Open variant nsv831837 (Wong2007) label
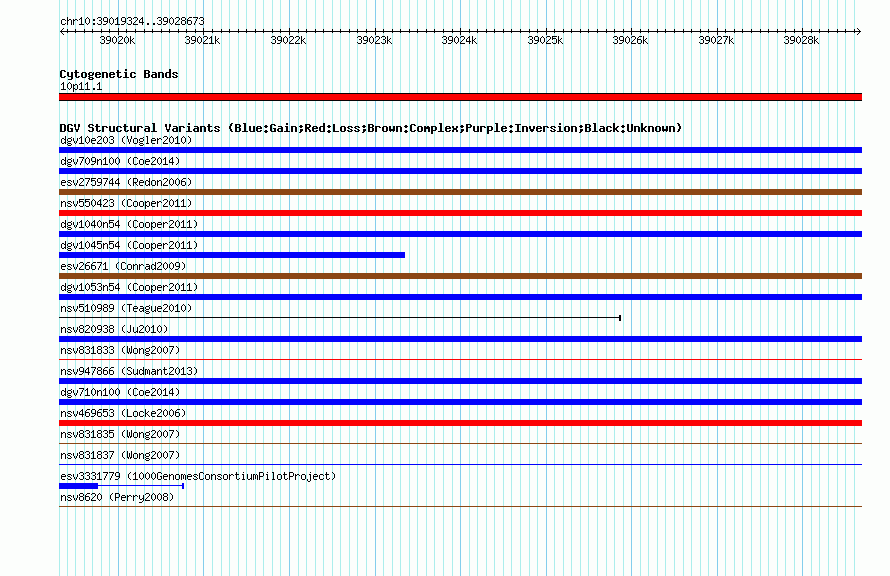Viewport: 890px width, 576px height. coord(120,455)
